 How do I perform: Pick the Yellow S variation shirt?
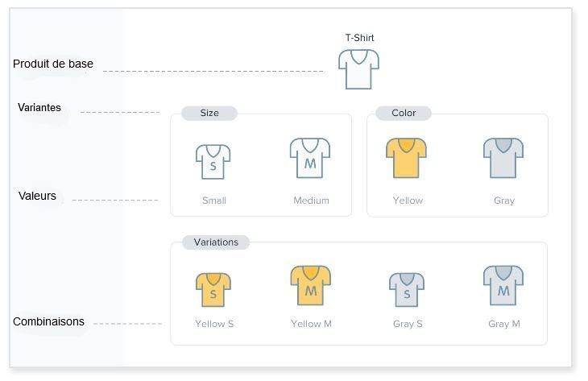click(x=213, y=289)
